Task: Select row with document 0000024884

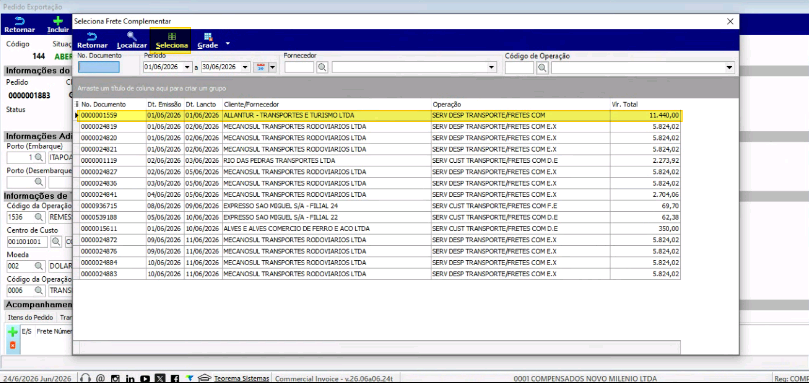Action: [379, 262]
